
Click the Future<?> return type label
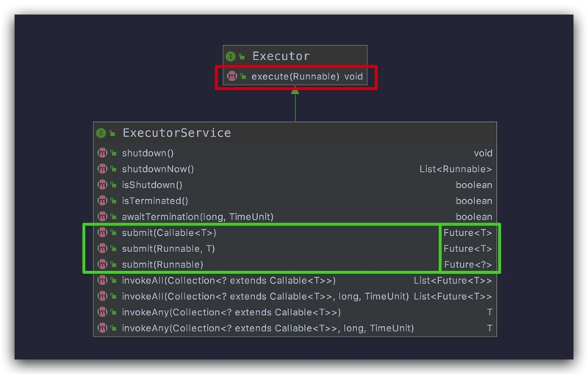point(468,265)
